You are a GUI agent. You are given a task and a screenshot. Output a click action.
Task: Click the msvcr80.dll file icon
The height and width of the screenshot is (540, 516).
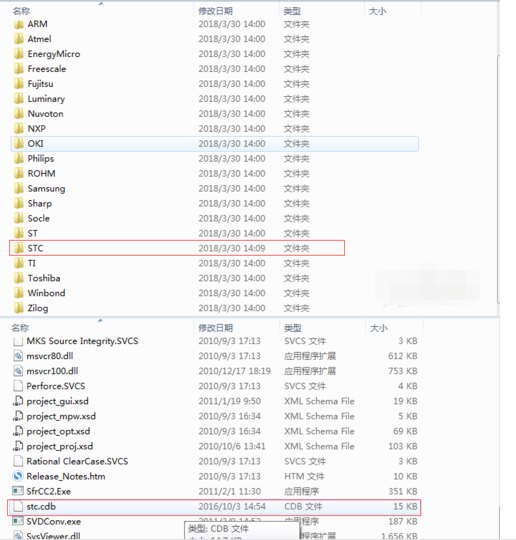point(18,356)
